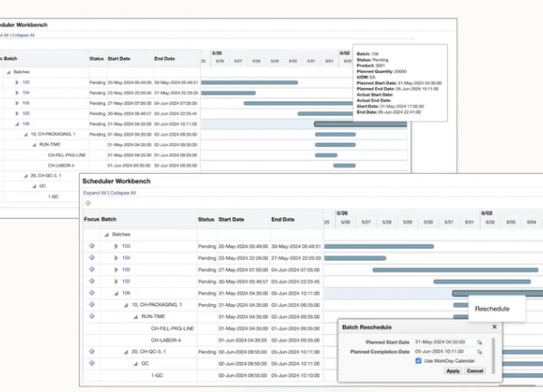
Task: Click Collapse All link in front workbench
Action: point(122,193)
